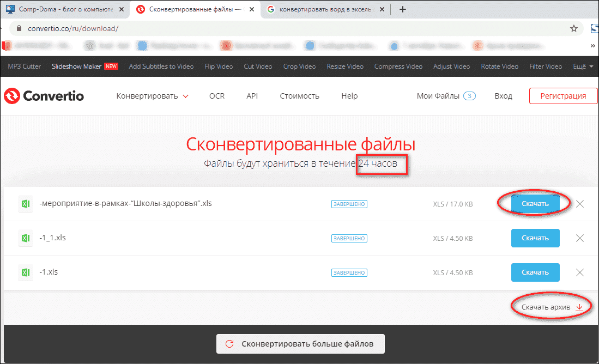This screenshot has width=599, height=364.
Task: Expand the Ещё dropdown in the top toolbar
Action: click(x=583, y=66)
